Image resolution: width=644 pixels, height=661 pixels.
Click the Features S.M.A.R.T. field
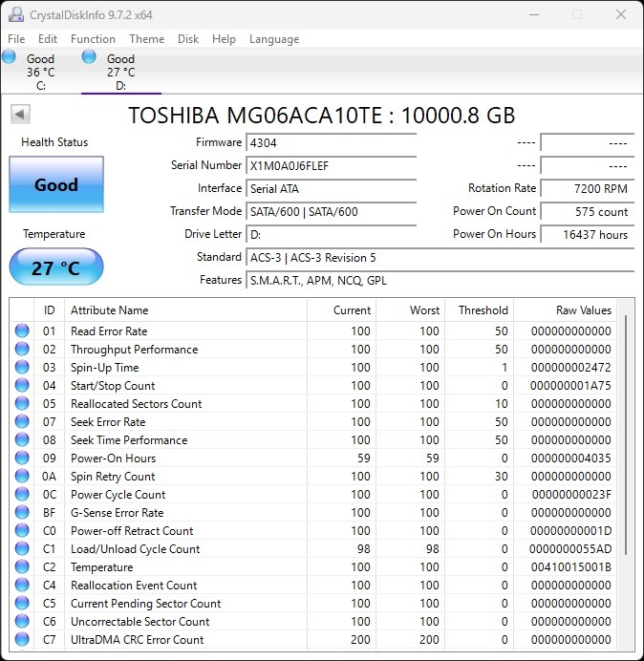click(440, 280)
